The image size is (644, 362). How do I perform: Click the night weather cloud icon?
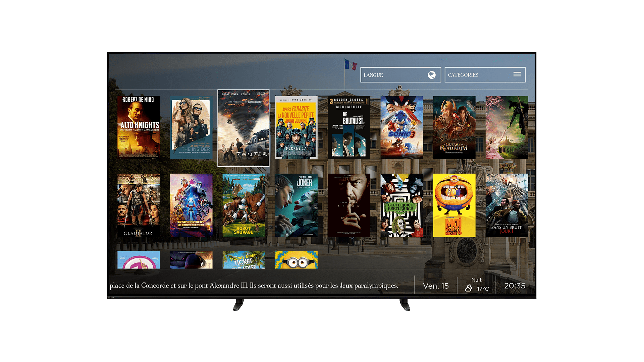tap(469, 288)
